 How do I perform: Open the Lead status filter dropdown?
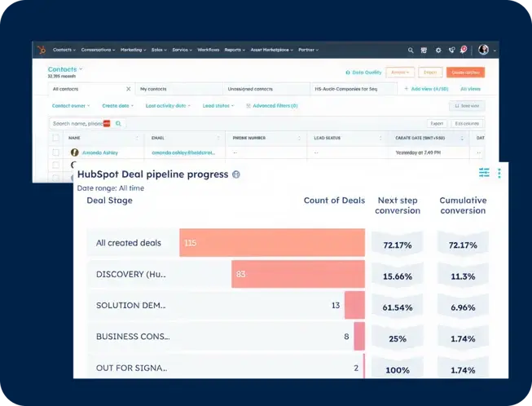click(x=218, y=106)
